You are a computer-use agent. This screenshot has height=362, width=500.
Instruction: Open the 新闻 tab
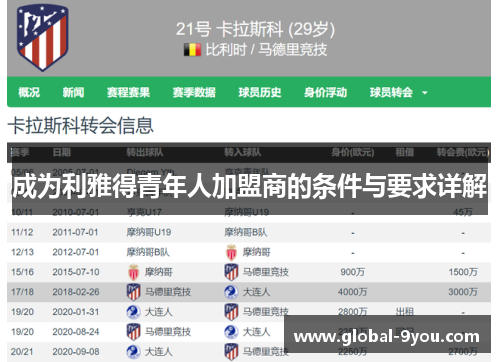pyautogui.click(x=73, y=92)
